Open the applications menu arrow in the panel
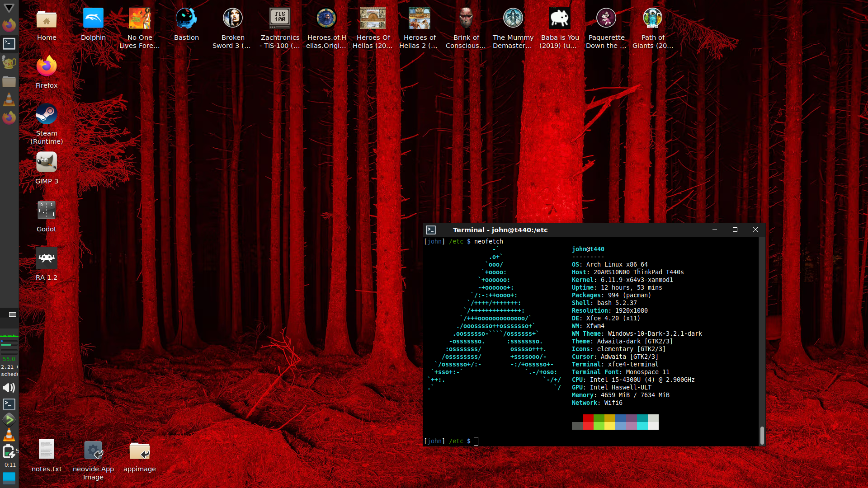This screenshot has width=868, height=488. pyautogui.click(x=9, y=8)
